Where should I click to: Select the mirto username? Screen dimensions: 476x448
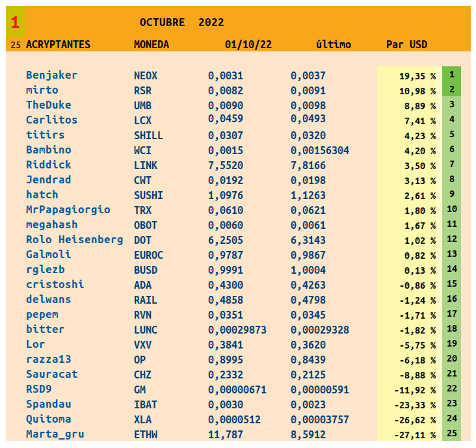tap(42, 90)
